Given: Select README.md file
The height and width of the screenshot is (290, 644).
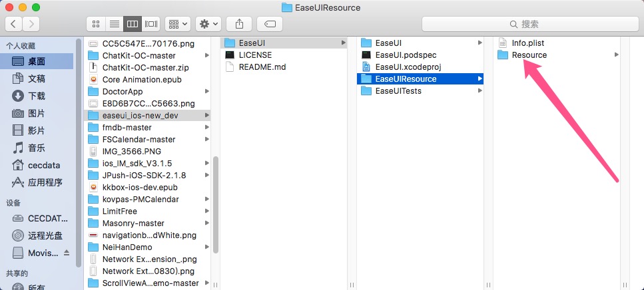Looking at the screenshot, I should coord(284,67).
